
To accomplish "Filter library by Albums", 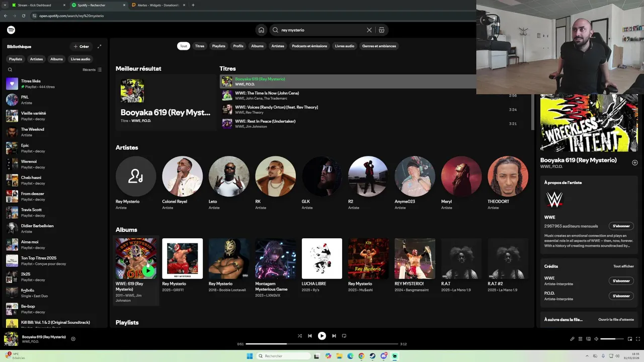I will click(x=56, y=59).
